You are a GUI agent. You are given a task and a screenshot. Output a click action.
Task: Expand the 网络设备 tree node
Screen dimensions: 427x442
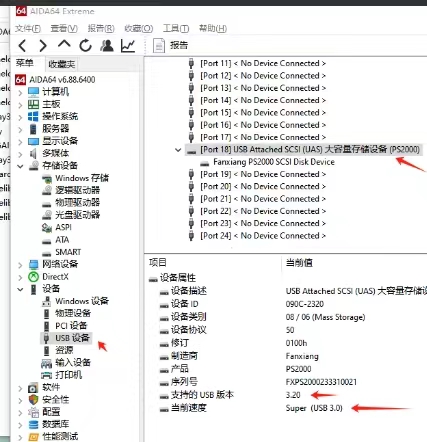[20, 265]
